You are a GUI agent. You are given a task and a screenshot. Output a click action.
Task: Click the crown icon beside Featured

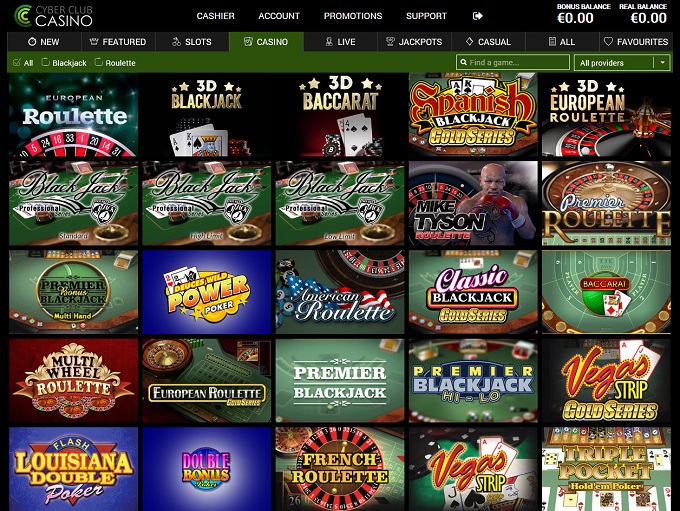pyautogui.click(x=94, y=42)
